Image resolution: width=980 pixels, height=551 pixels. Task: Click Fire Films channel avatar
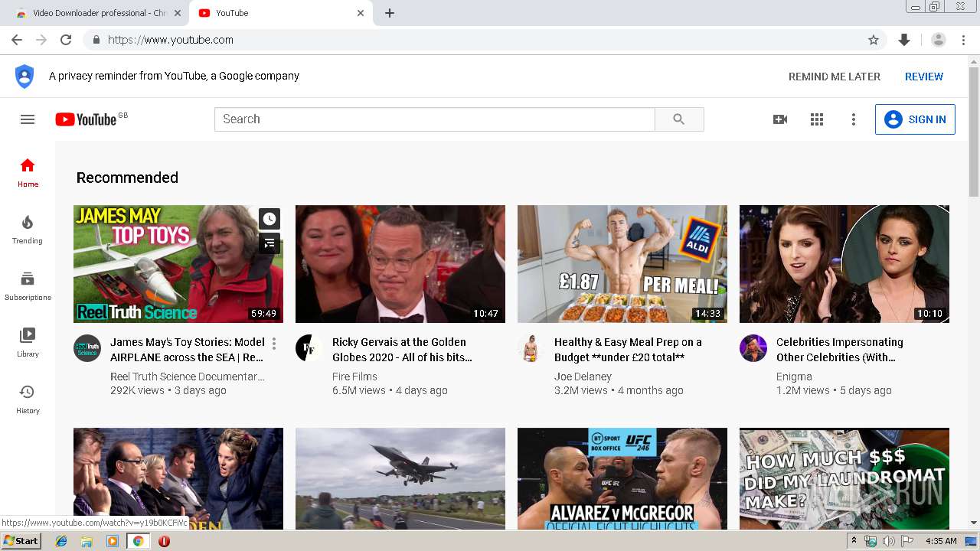point(309,348)
